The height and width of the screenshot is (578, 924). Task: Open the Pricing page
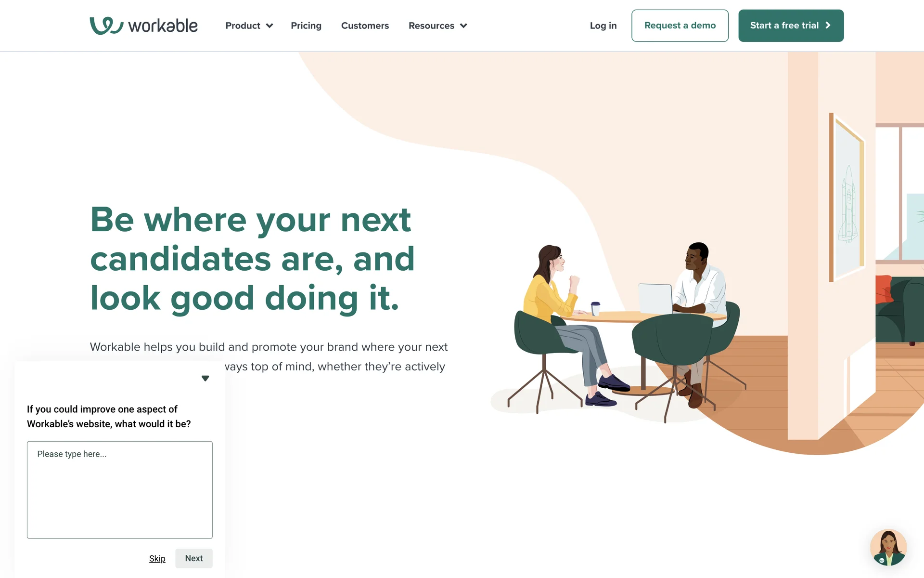(306, 26)
